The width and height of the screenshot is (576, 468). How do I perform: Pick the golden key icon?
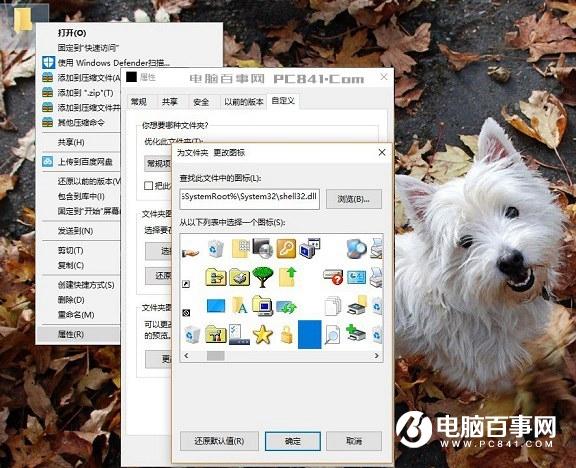[x=286, y=249]
